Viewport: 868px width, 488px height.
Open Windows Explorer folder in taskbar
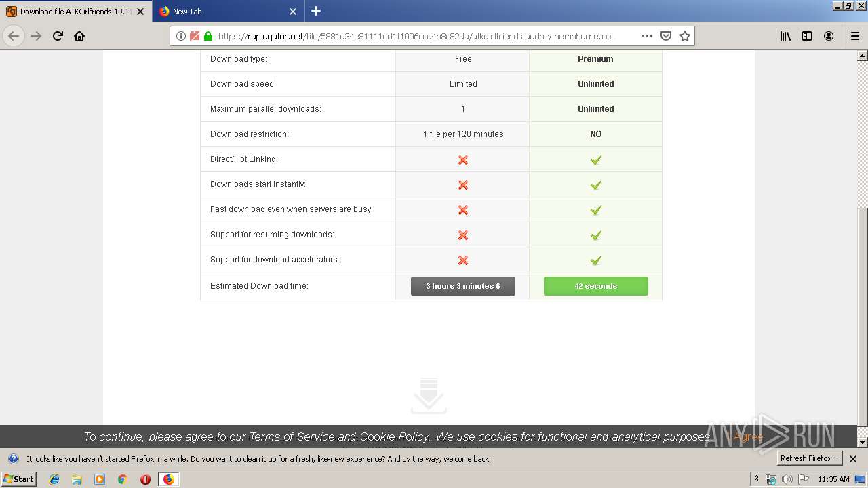[x=77, y=479]
